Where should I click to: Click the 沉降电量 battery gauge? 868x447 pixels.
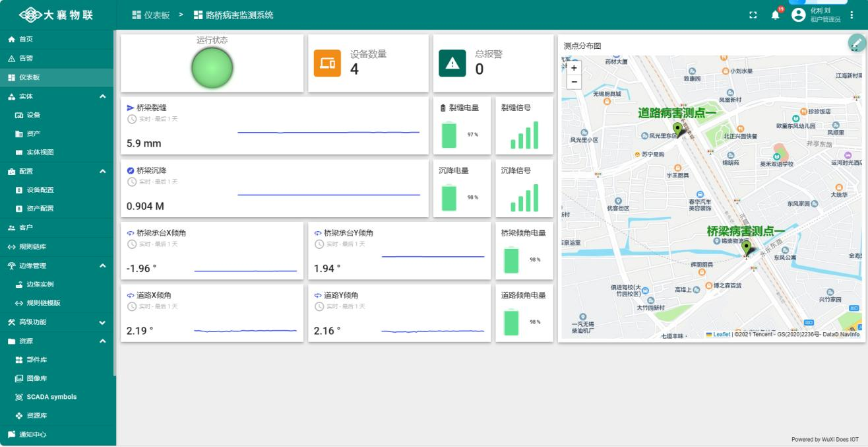coord(449,197)
